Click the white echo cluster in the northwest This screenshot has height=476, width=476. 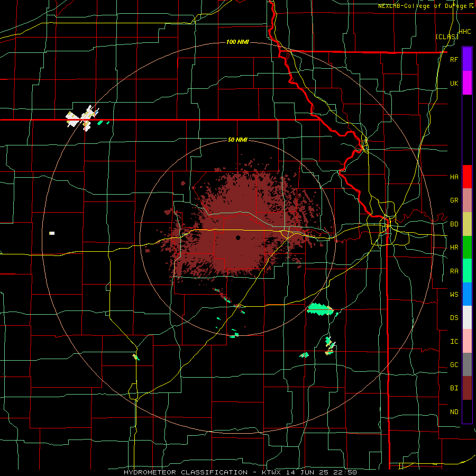tap(81, 118)
